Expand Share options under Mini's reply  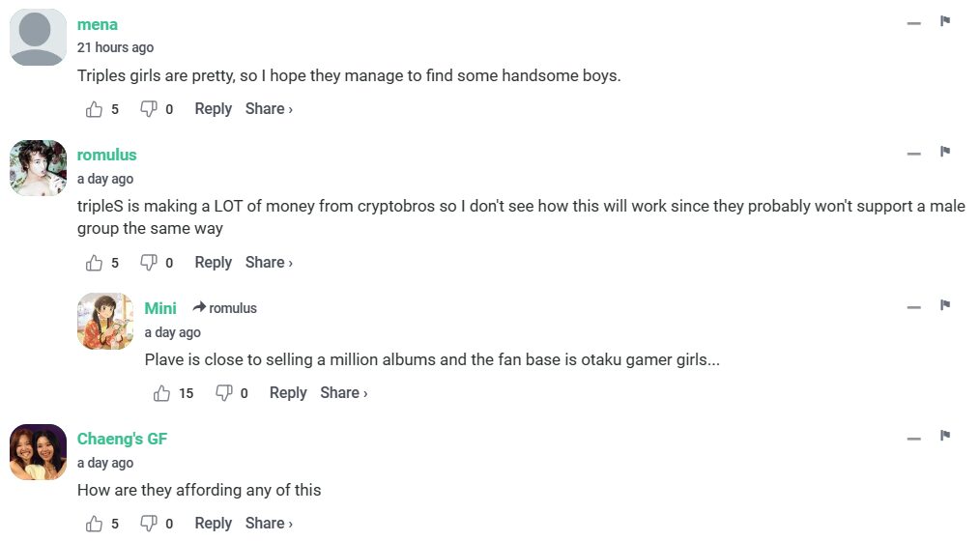click(343, 393)
